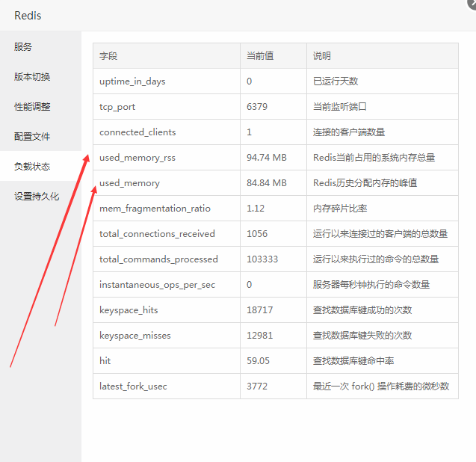476x462 pixels.
Task: Select the connected_clients row label
Action: [137, 132]
